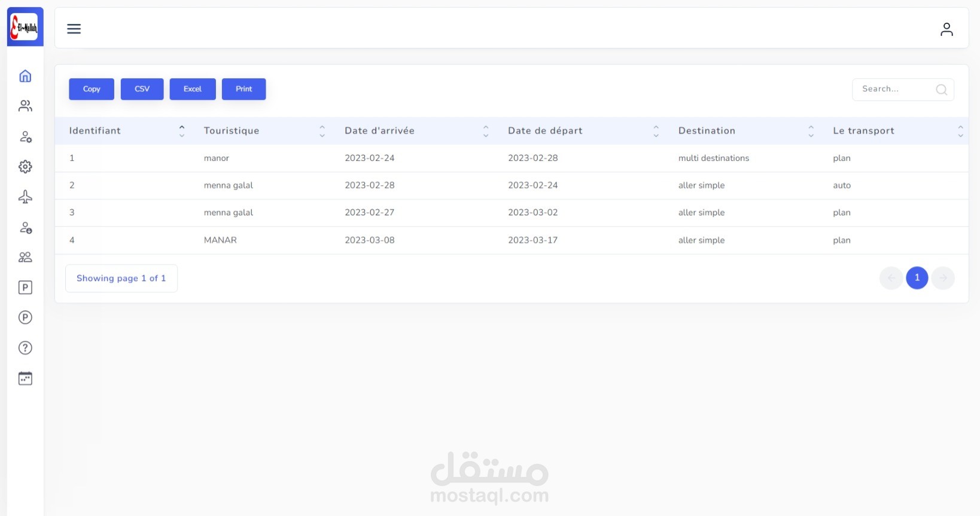Image resolution: width=980 pixels, height=516 pixels.
Task: Sort by Identifiant column arrows
Action: (x=182, y=131)
